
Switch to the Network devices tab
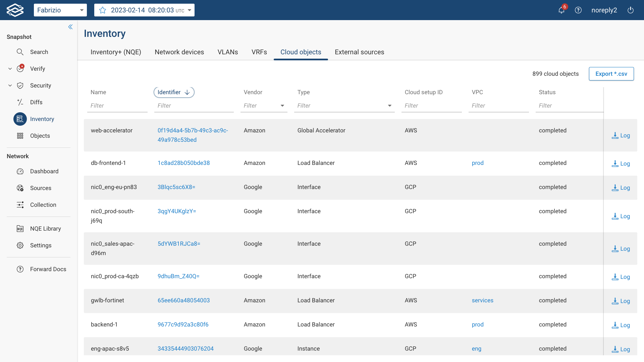[179, 52]
